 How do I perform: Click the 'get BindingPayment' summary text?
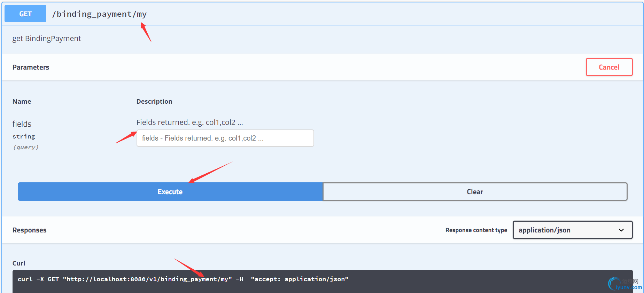coord(47,39)
